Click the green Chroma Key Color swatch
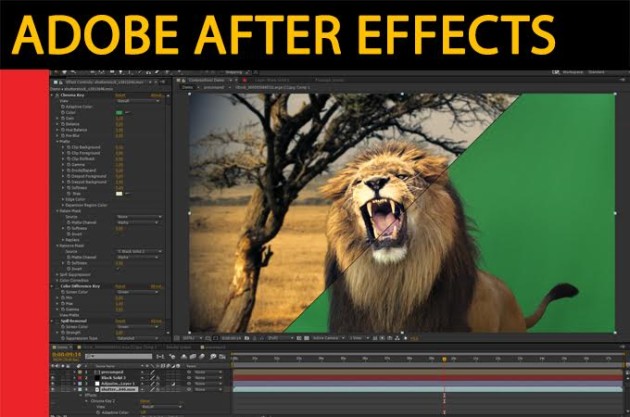This screenshot has width=630, height=417. [x=119, y=112]
